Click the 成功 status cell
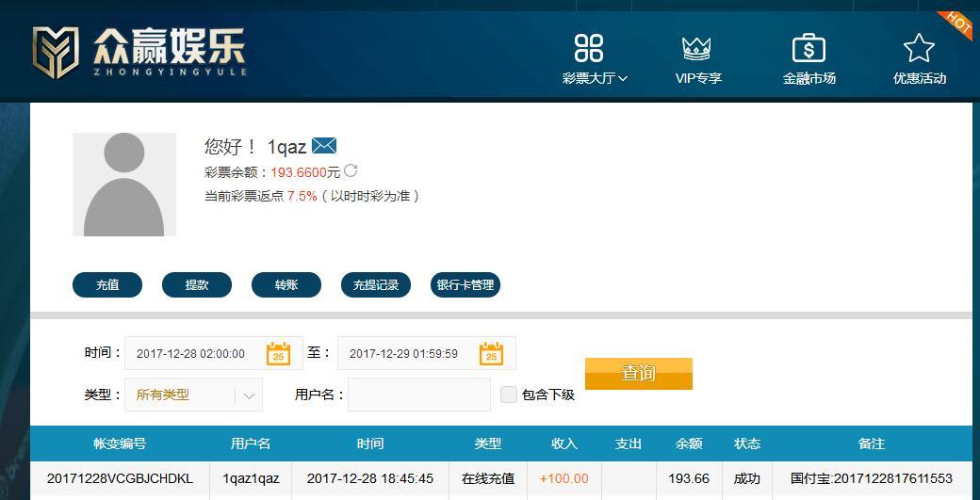 pyautogui.click(x=747, y=478)
